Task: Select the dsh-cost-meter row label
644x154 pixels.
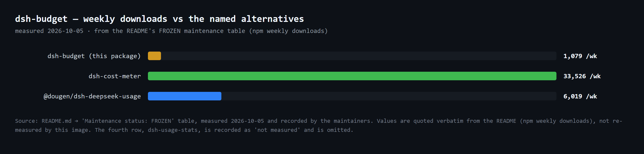Action: tap(115, 76)
